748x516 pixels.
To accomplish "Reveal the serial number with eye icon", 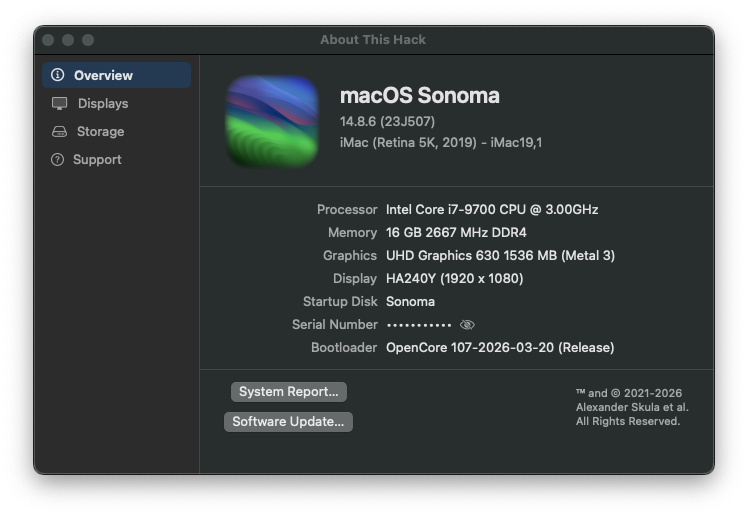I will click(x=467, y=325).
